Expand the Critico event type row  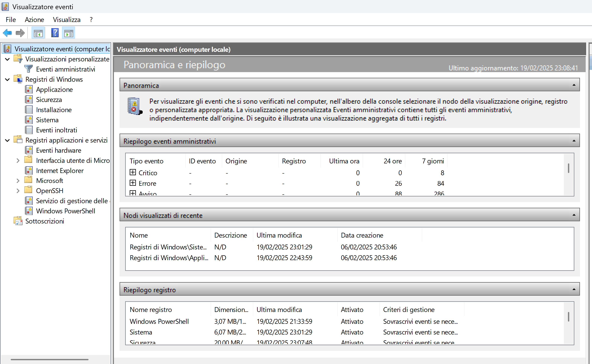(133, 172)
